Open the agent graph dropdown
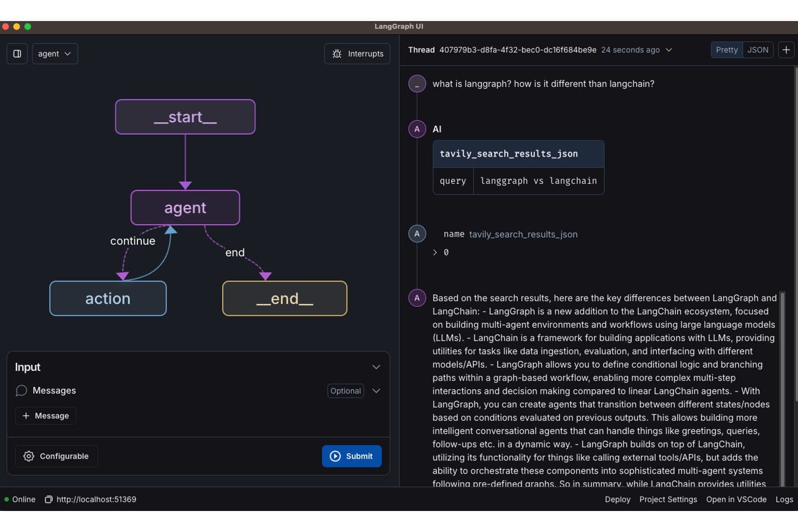 (x=55, y=54)
